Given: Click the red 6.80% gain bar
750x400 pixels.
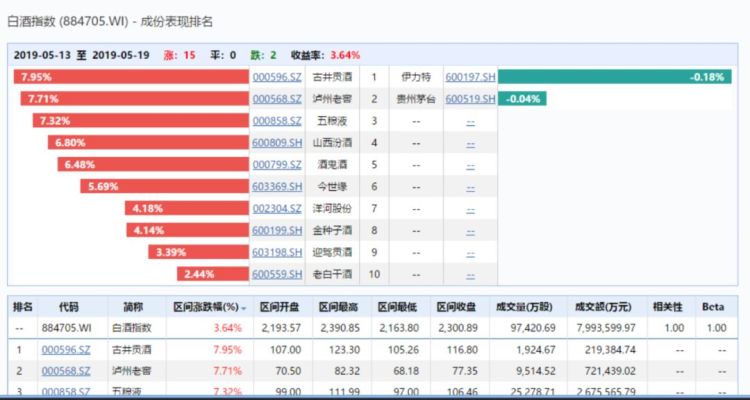Looking at the screenshot, I should (148, 143).
